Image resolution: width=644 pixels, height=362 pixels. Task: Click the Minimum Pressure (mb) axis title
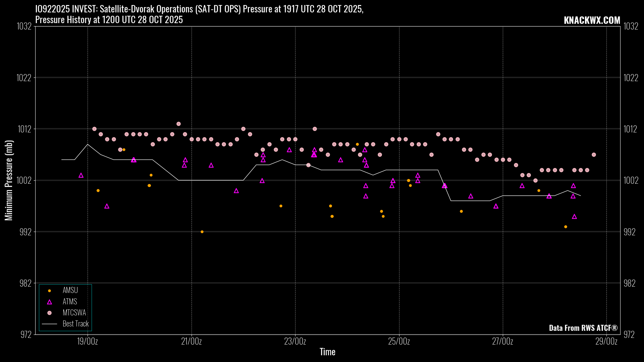(x=9, y=180)
